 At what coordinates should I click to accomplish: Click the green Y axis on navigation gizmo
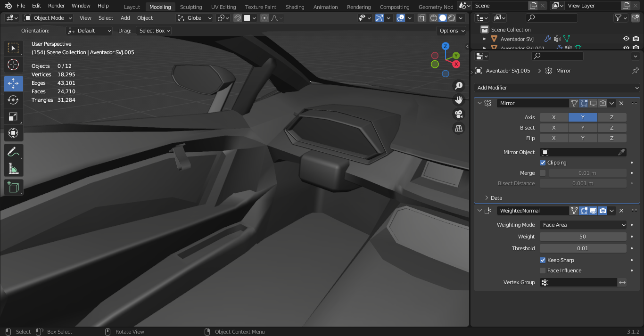pyautogui.click(x=456, y=56)
